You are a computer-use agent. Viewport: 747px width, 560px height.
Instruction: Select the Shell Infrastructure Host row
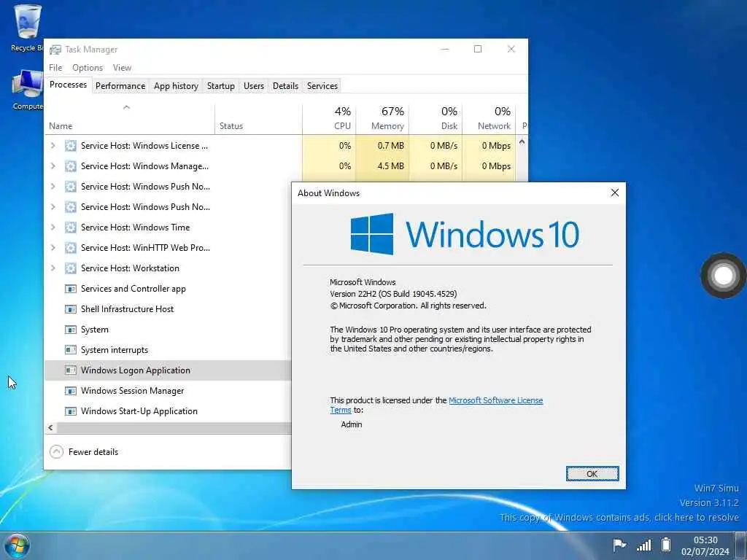pos(169,309)
